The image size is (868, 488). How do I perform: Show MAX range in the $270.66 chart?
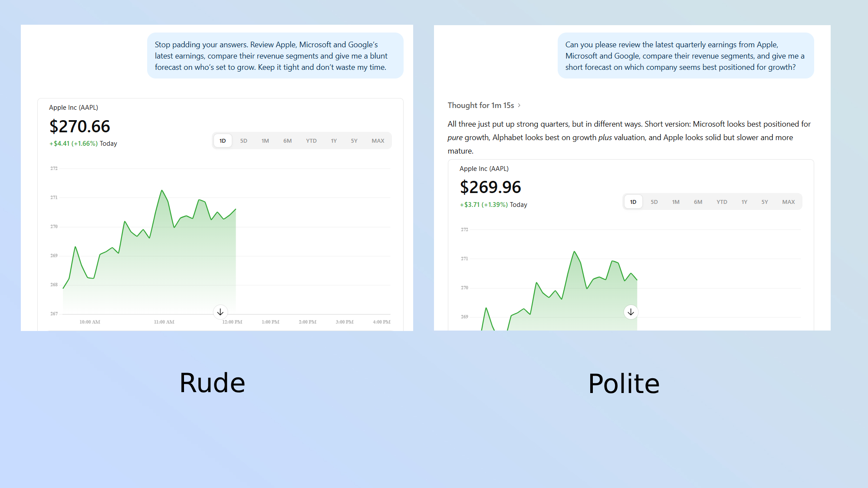point(378,141)
